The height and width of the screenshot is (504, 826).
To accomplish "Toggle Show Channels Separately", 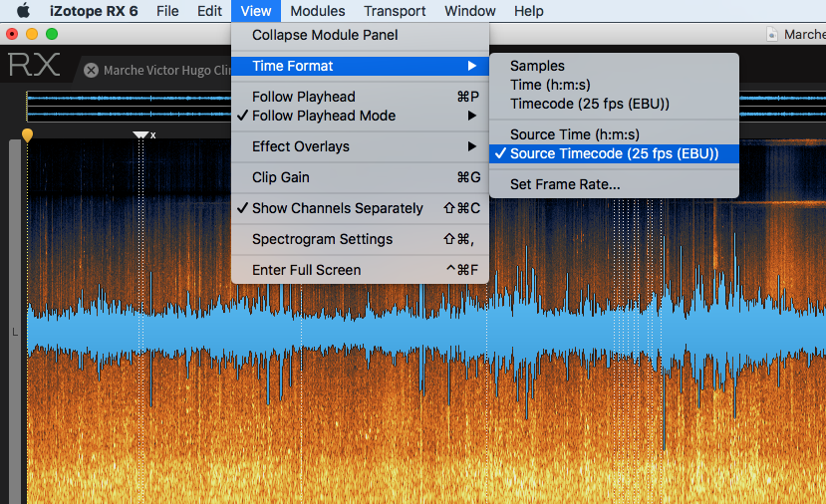I will [361, 208].
